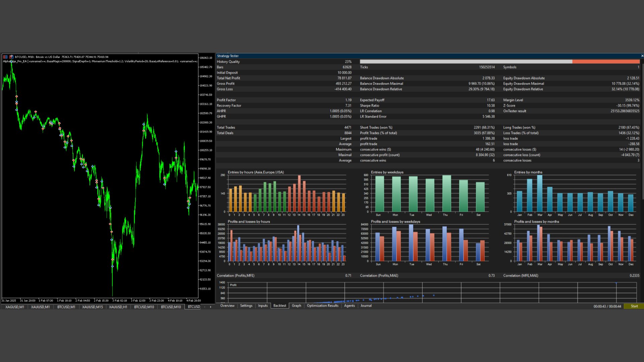Switch to BTCUSD,M1 chart tab
The width and height of the screenshot is (644, 362).
66,307
